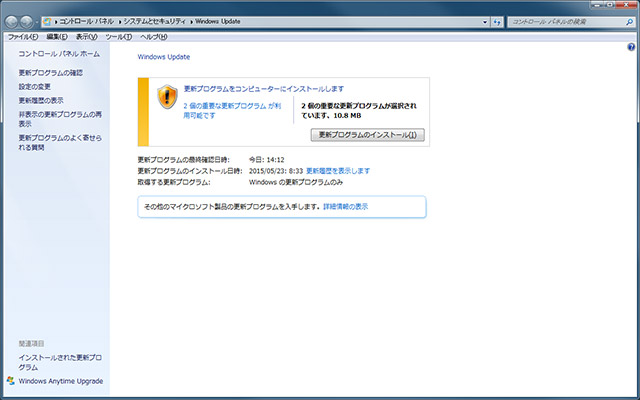Image resolution: width=640 pixels, height=400 pixels.
Task: Open the 表示(V) menu
Action: (x=87, y=37)
